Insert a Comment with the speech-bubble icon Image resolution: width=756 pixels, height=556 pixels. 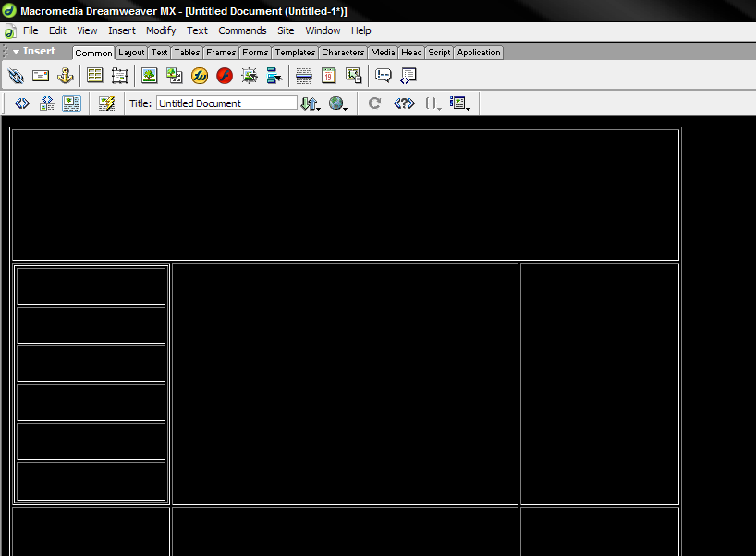click(x=384, y=75)
